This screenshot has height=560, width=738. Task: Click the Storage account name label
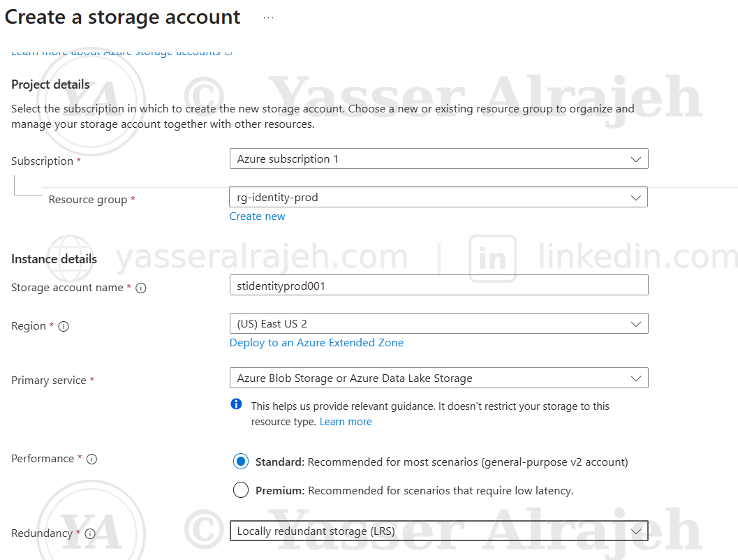click(x=67, y=288)
